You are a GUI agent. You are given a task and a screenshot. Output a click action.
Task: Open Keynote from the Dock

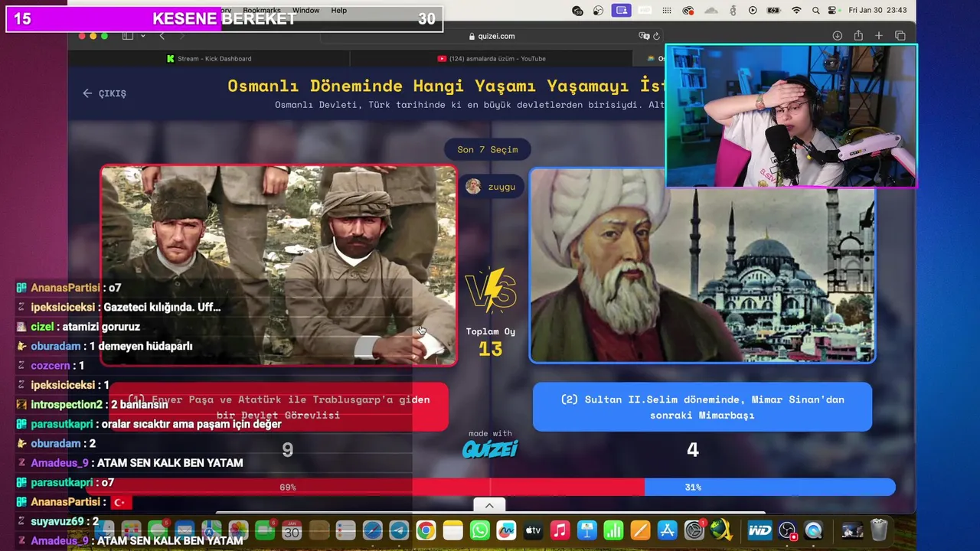point(586,530)
